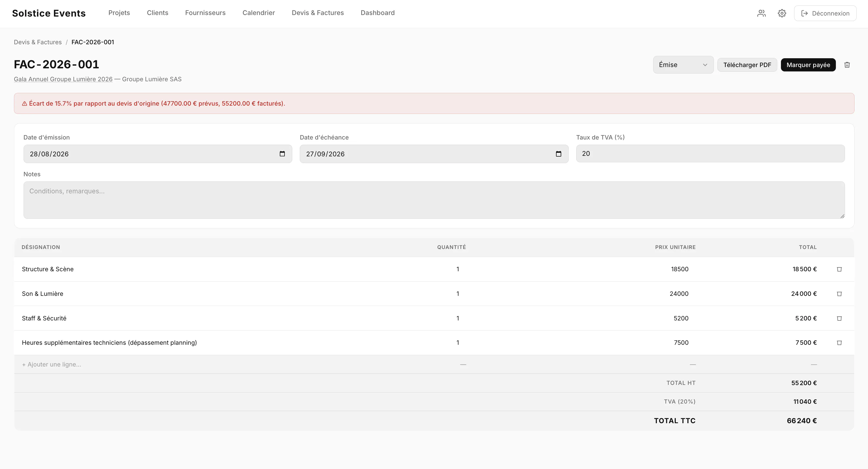This screenshot has height=469, width=868.
Task: Edit unit price 18500
Action: (x=680, y=269)
